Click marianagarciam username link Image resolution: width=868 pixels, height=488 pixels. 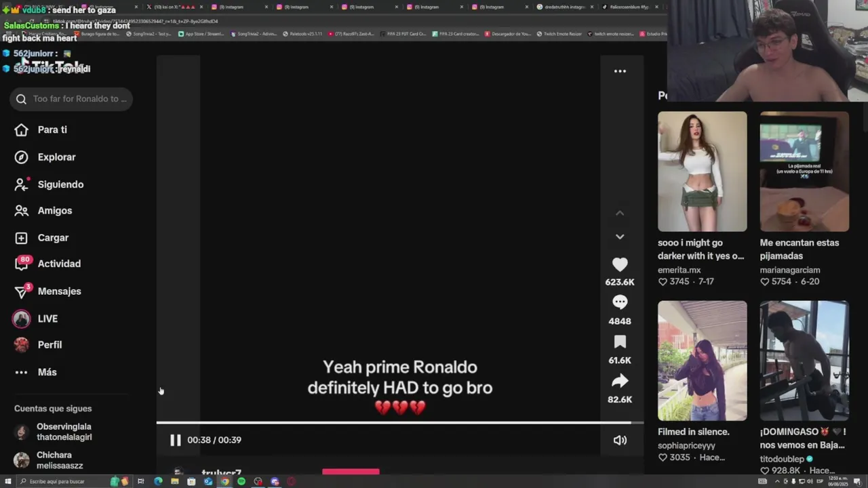[x=790, y=270]
